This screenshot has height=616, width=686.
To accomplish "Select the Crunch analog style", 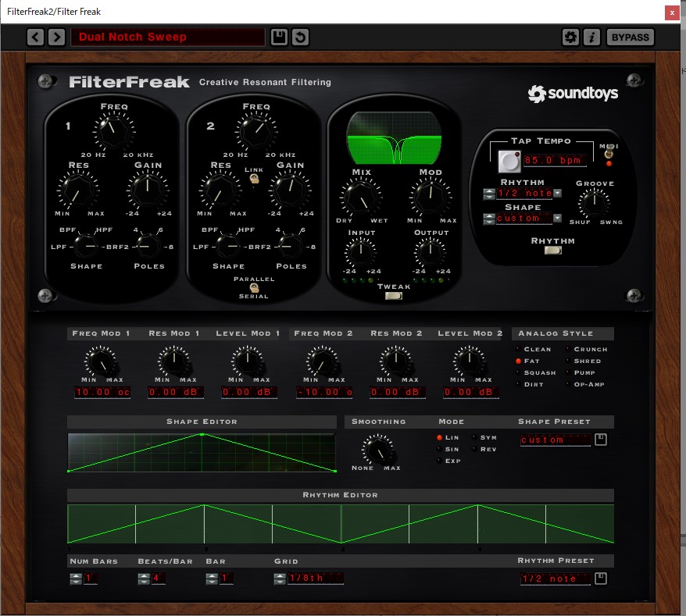I will pos(587,349).
